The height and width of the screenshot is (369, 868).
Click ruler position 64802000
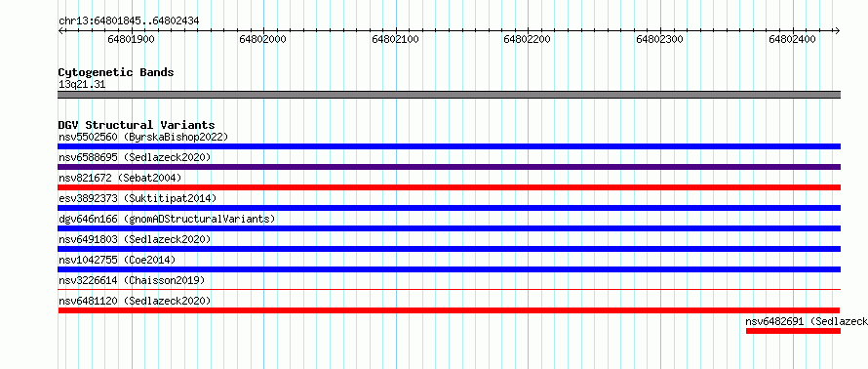pyautogui.click(x=263, y=39)
